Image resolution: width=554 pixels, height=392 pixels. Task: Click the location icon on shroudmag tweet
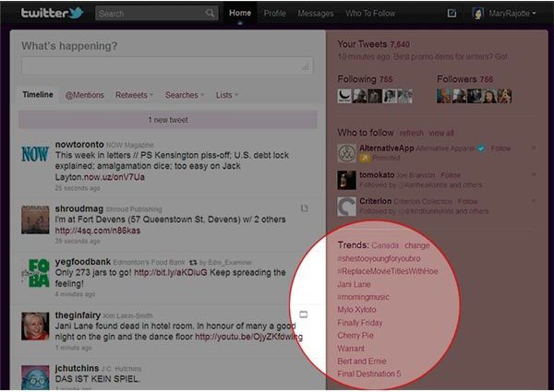point(304,208)
